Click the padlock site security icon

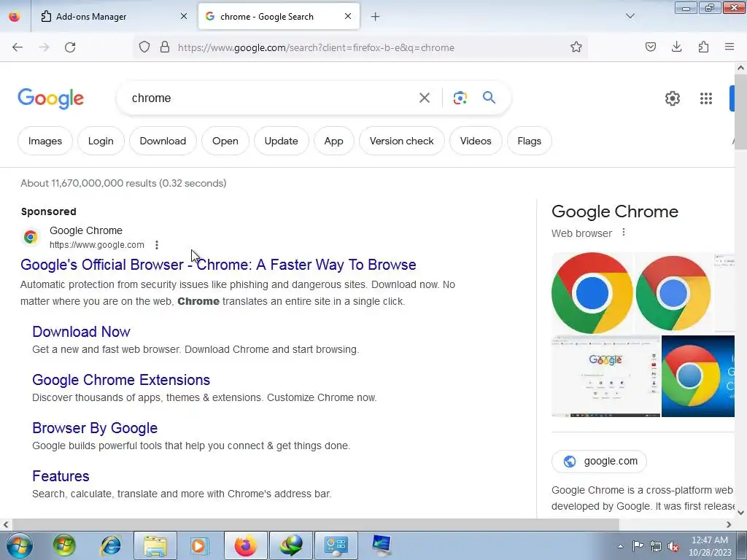pos(165,47)
